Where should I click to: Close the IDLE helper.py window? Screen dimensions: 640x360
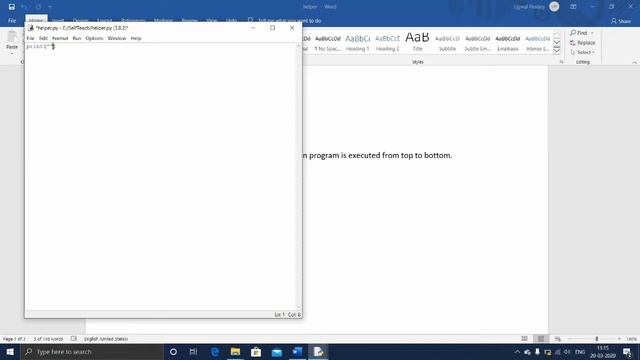tap(292, 28)
